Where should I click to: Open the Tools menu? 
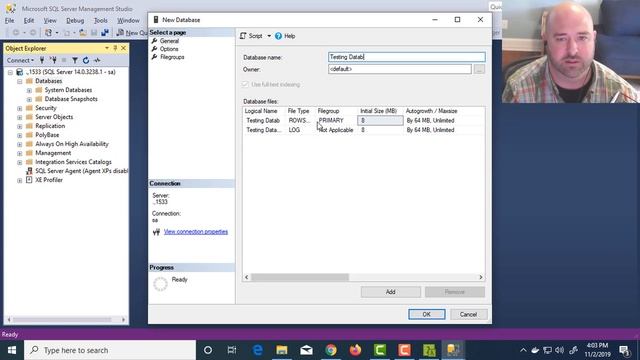(x=100, y=20)
